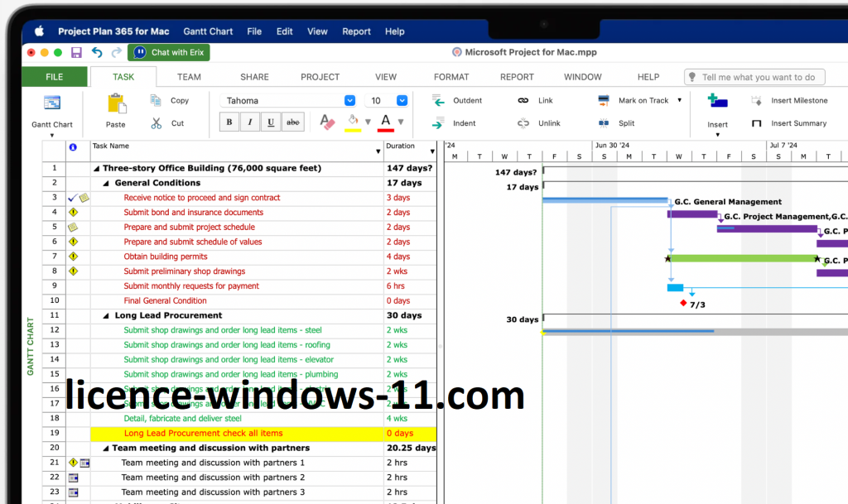The height and width of the screenshot is (504, 848).
Task: Toggle Bold text formatting
Action: coord(229,122)
